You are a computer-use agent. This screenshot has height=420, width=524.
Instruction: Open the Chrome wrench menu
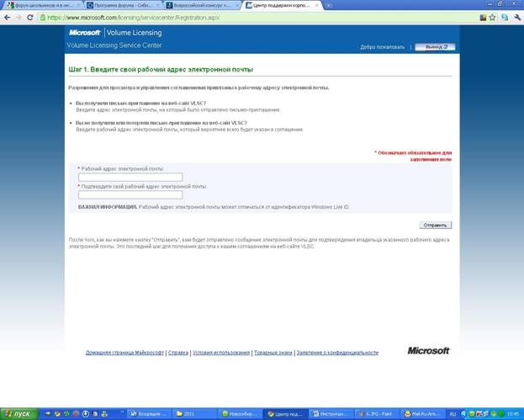click(x=517, y=18)
